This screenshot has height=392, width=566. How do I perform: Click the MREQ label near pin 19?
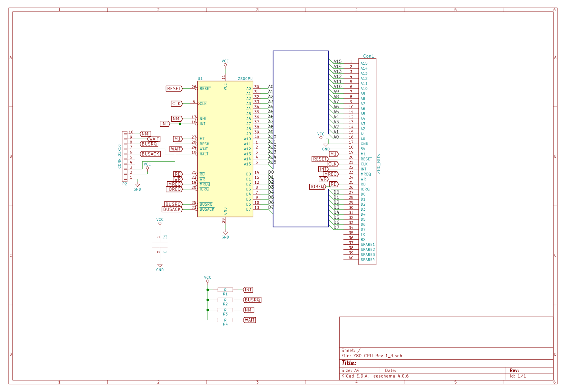click(x=175, y=184)
